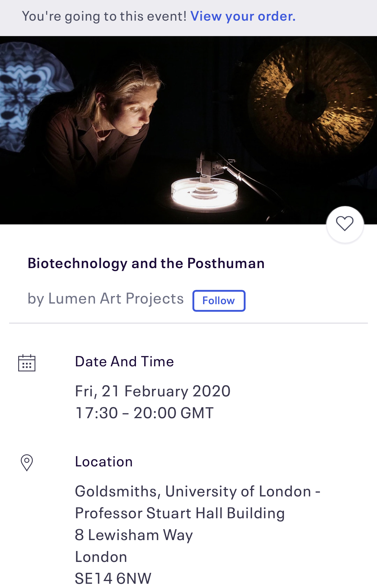The height and width of the screenshot is (588, 377).
Task: Click the Biotechnology and the Posthuman title
Action: (146, 263)
